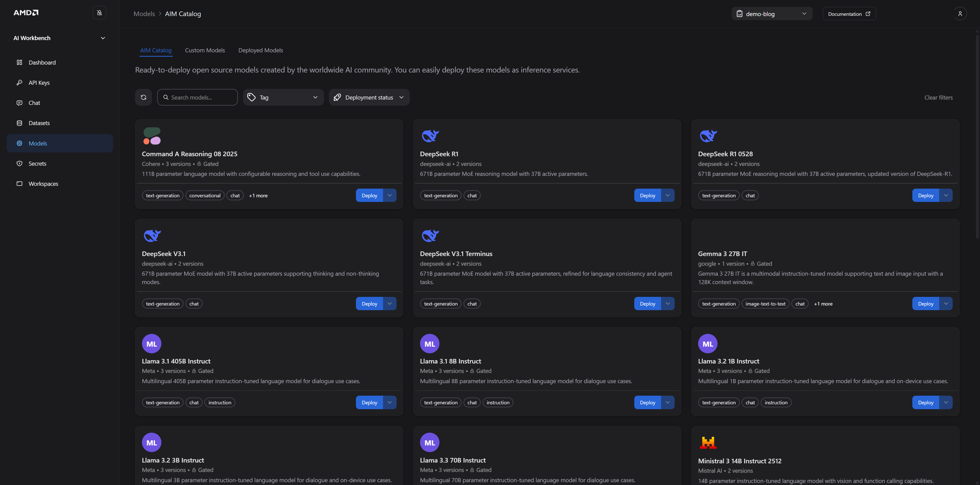The image size is (980, 485).
Task: Open Secrets in the sidebar
Action: [60, 163]
